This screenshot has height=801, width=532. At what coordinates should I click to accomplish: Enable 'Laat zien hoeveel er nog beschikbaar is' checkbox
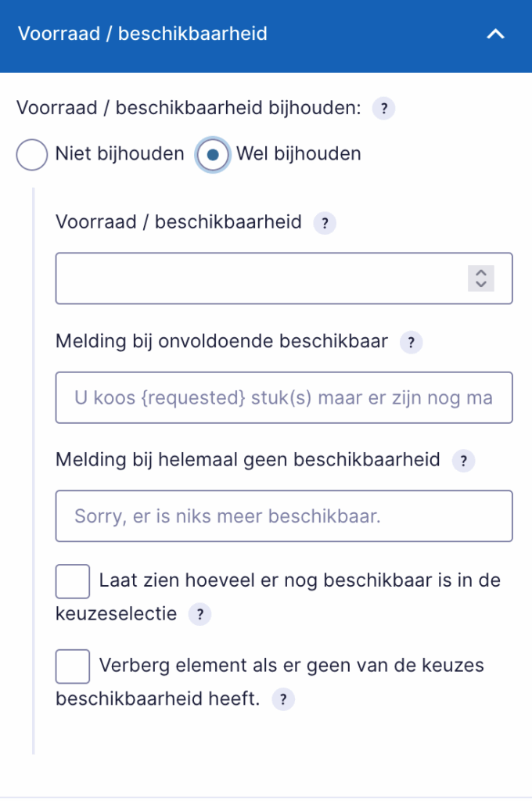click(73, 581)
